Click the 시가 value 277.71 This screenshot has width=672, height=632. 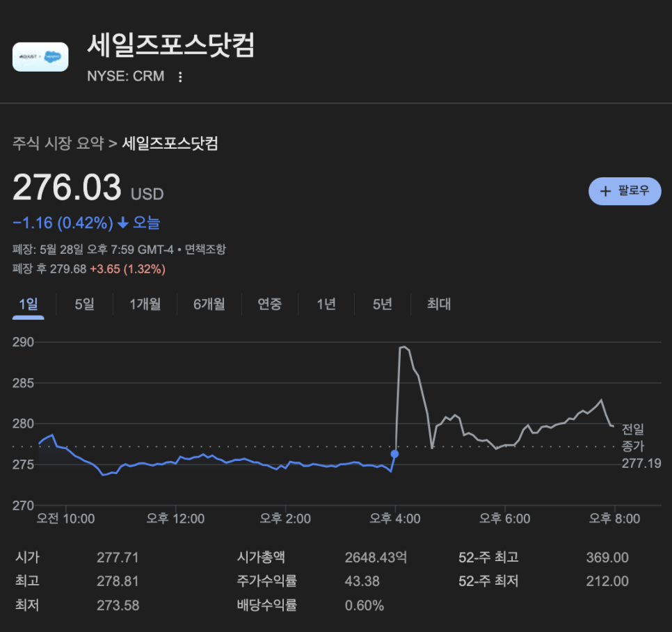(x=118, y=558)
